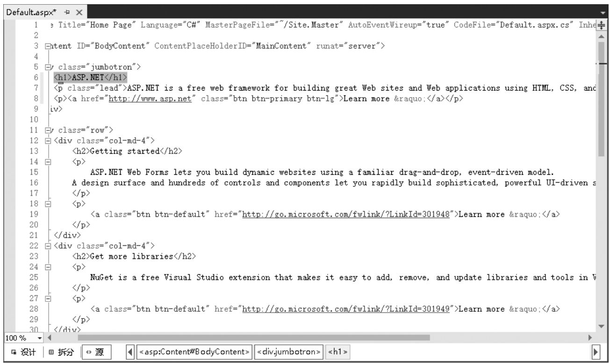610x364 pixels.
Task: Click the editor split handle icon
Action: [602, 26]
